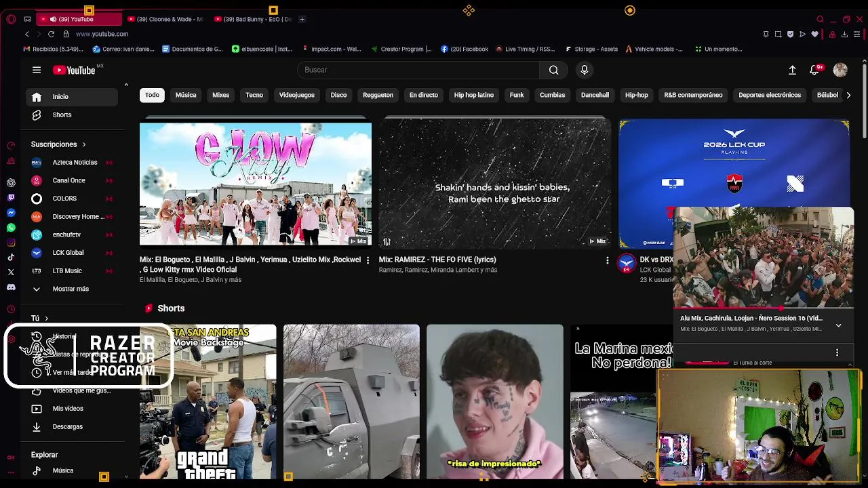Viewport: 868px width, 488px height.
Task: Open the risa de impresionado Short
Action: [495, 401]
